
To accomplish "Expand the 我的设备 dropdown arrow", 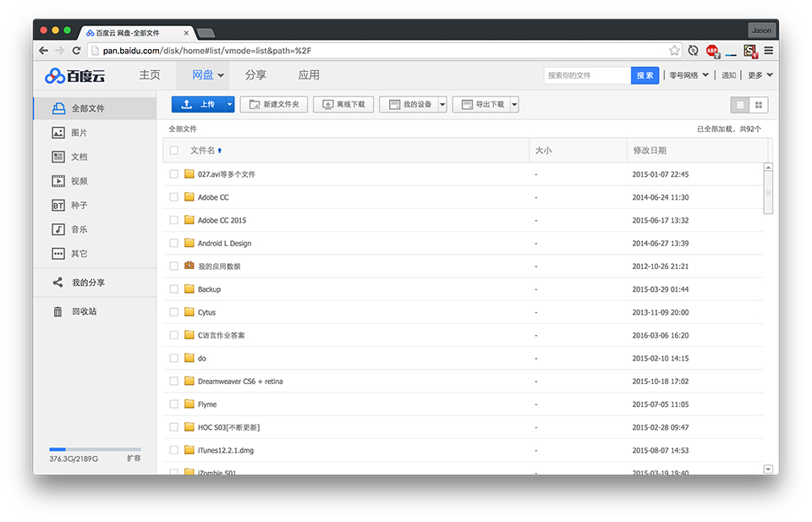I will [442, 105].
